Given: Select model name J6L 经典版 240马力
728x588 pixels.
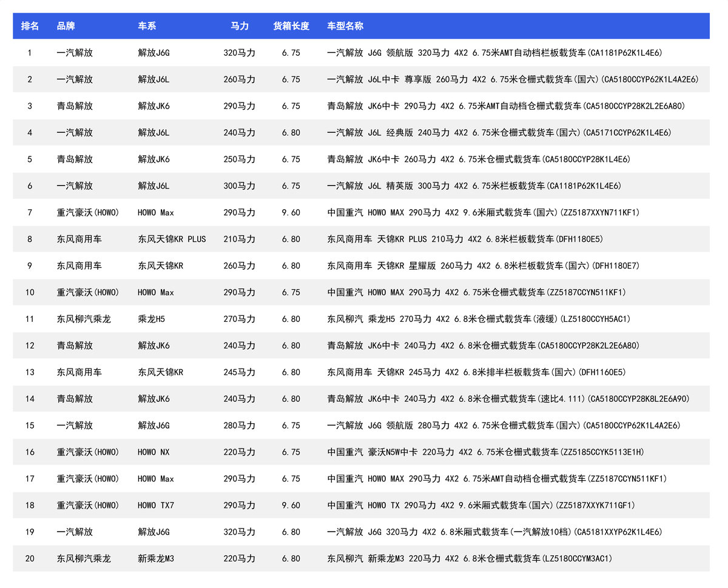Looking at the screenshot, I should (499, 133).
